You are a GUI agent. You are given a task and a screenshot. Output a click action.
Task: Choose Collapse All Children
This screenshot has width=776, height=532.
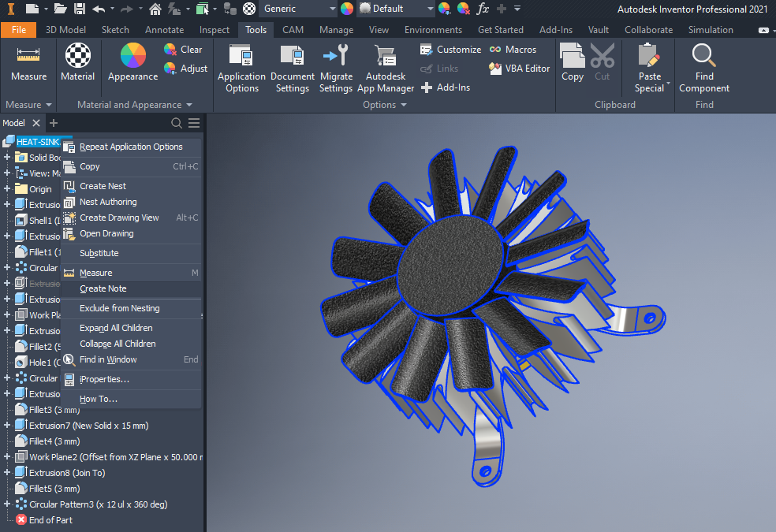pos(131,344)
